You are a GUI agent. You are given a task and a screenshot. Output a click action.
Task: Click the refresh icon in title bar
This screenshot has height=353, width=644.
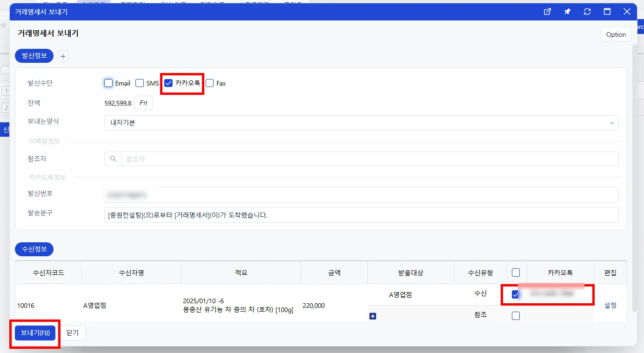[587, 12]
